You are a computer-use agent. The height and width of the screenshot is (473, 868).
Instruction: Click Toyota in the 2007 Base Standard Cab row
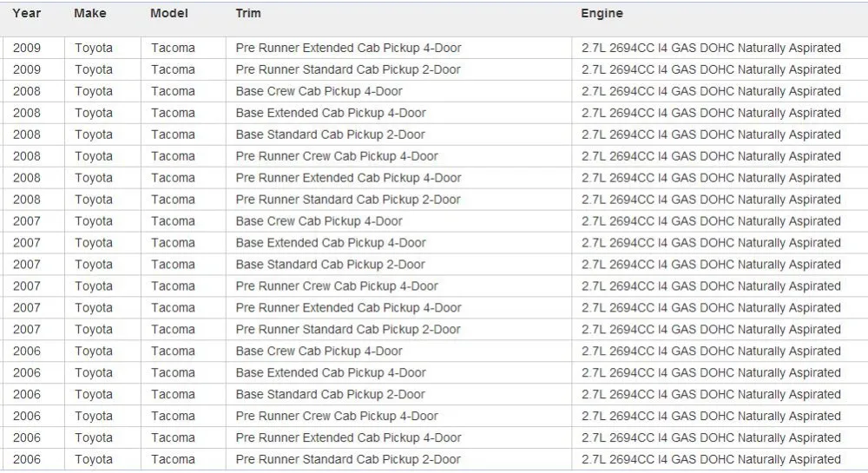(94, 265)
